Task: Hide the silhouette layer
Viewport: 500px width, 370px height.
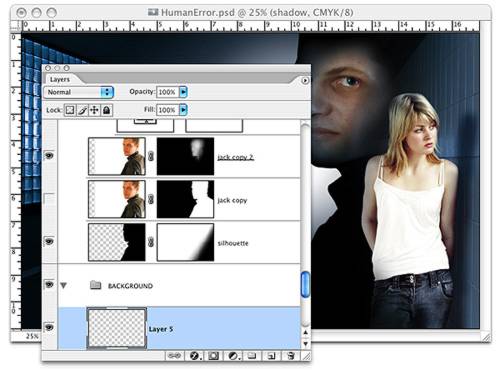Action: pos(49,241)
